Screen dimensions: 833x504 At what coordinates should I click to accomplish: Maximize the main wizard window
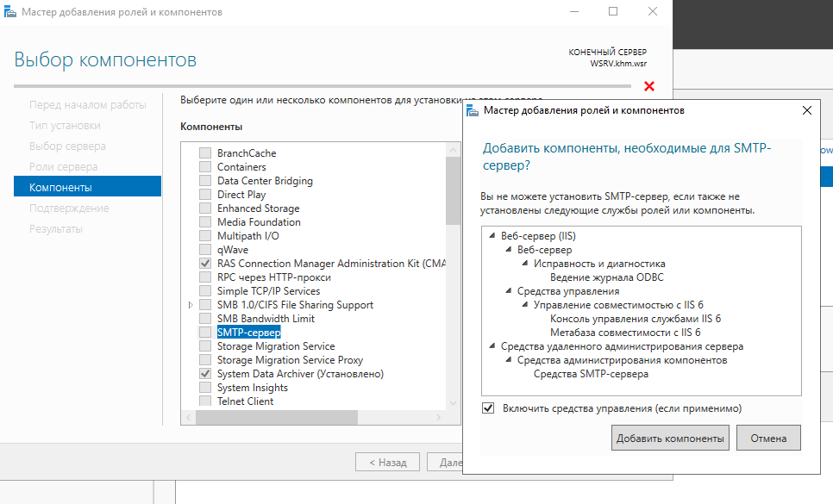[x=613, y=11]
